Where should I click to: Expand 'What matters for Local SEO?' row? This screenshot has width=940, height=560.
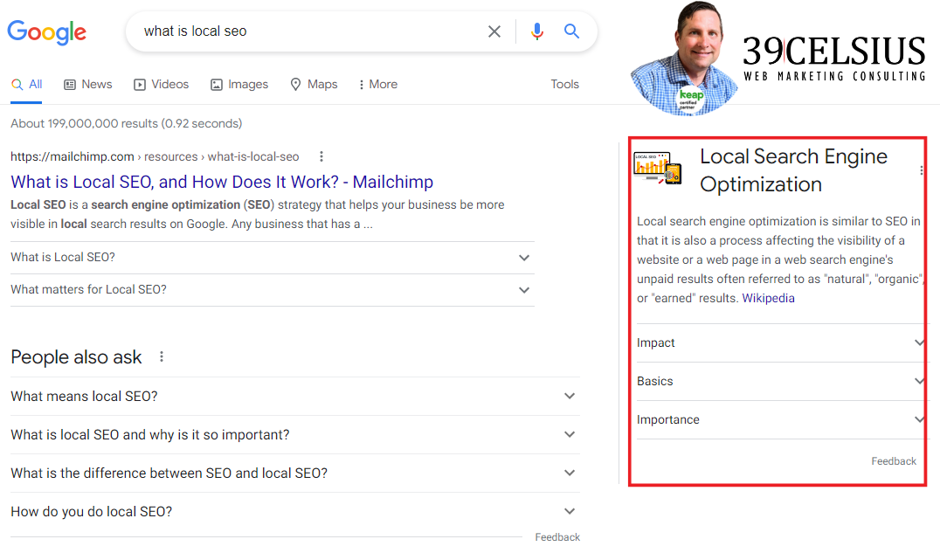pyautogui.click(x=273, y=289)
